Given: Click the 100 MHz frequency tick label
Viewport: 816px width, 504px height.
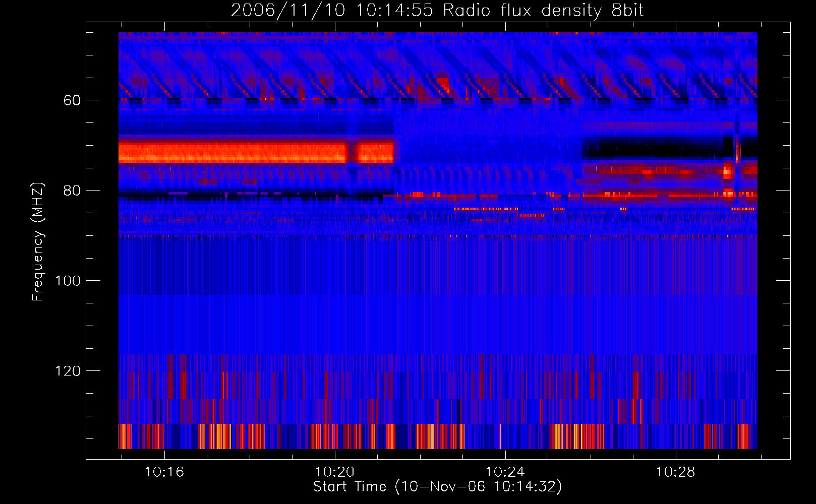Looking at the screenshot, I should 68,281.
